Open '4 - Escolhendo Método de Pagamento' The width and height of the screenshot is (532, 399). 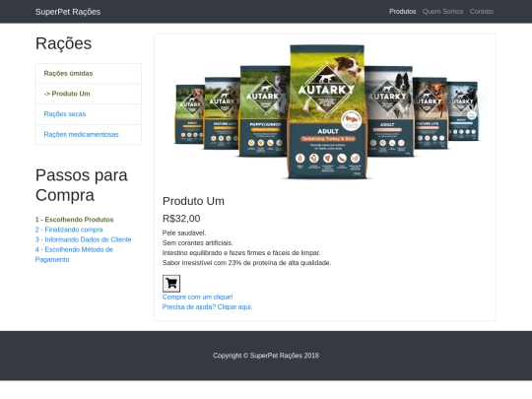tap(74, 254)
